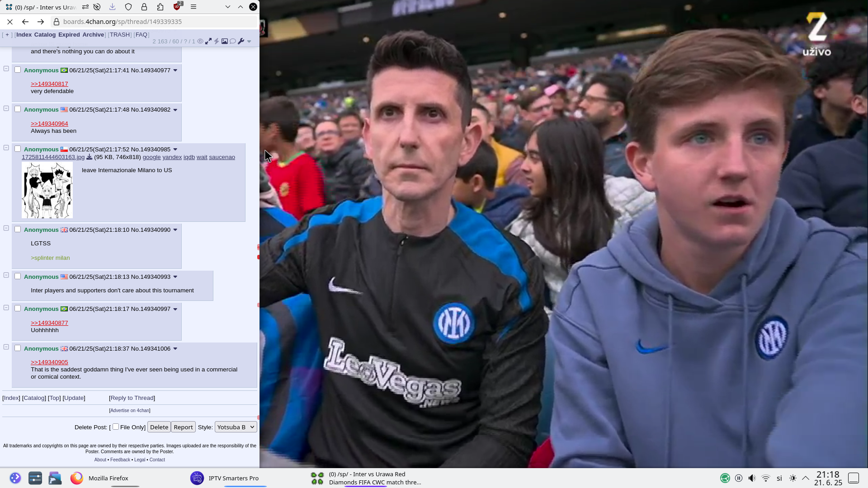Open the Firefox hamburger application menu
The image size is (868, 488).
click(193, 7)
